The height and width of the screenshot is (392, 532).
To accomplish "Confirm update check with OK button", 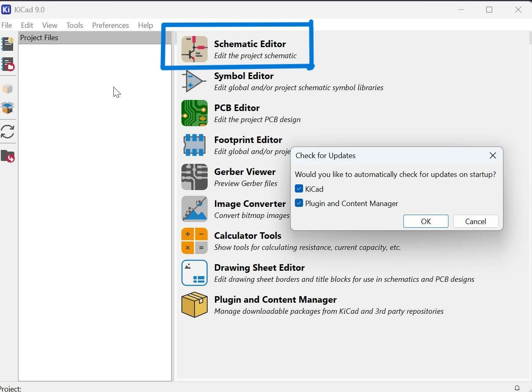I will [426, 221].
